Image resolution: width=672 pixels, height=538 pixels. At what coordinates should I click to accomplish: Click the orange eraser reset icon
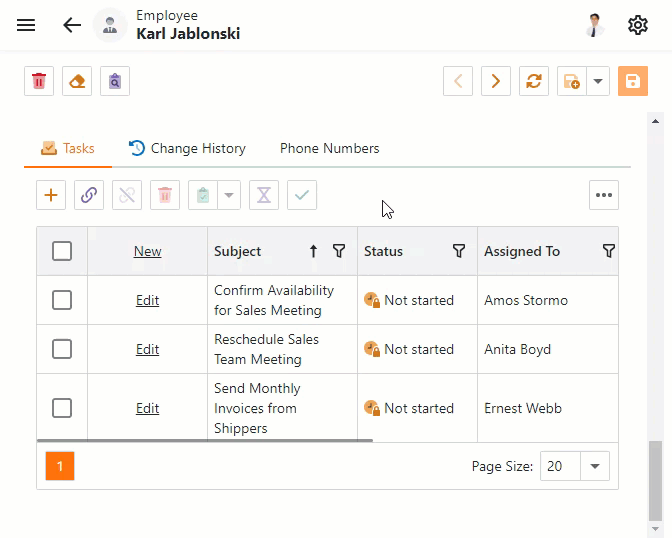(77, 81)
